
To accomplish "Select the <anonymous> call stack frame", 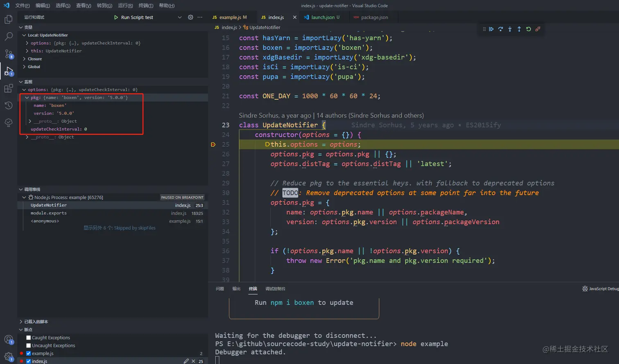I will point(113,221).
